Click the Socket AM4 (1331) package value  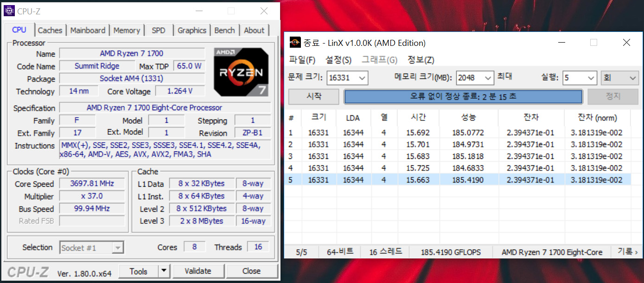(132, 78)
